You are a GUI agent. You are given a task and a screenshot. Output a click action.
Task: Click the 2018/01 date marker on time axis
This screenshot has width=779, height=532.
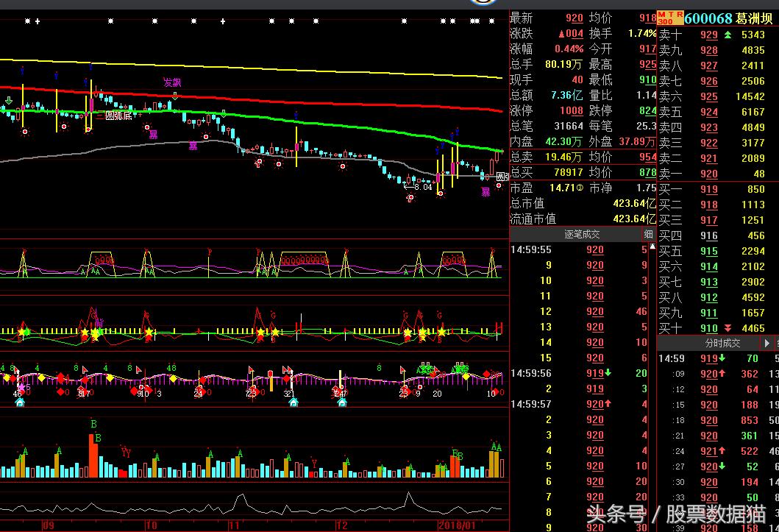pyautogui.click(x=455, y=525)
